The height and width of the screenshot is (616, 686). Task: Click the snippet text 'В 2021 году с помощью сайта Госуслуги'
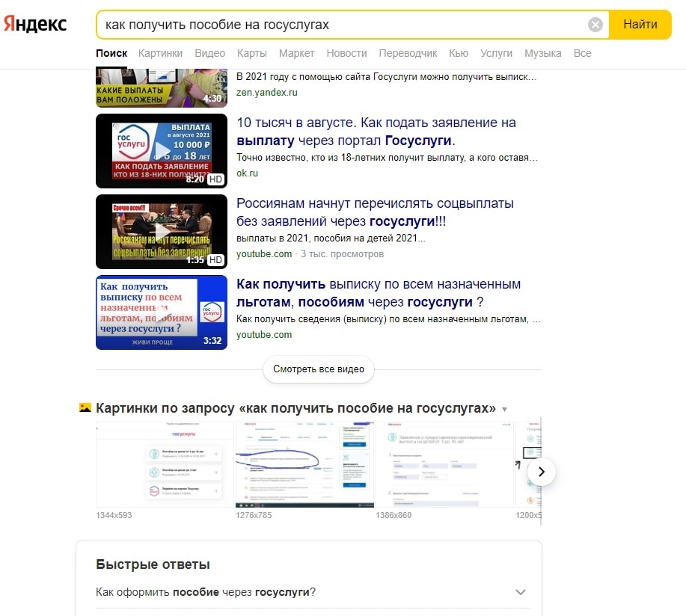pyautogui.click(x=386, y=77)
